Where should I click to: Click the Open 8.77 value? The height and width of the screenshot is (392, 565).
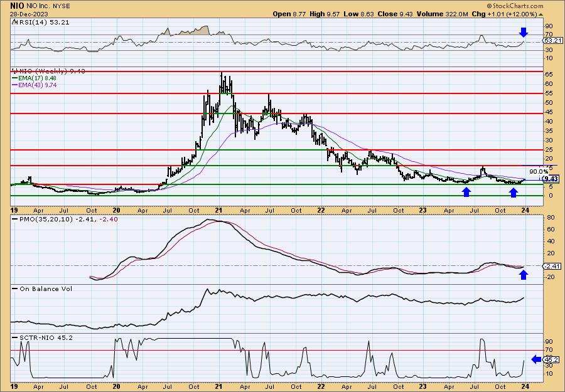[289, 14]
